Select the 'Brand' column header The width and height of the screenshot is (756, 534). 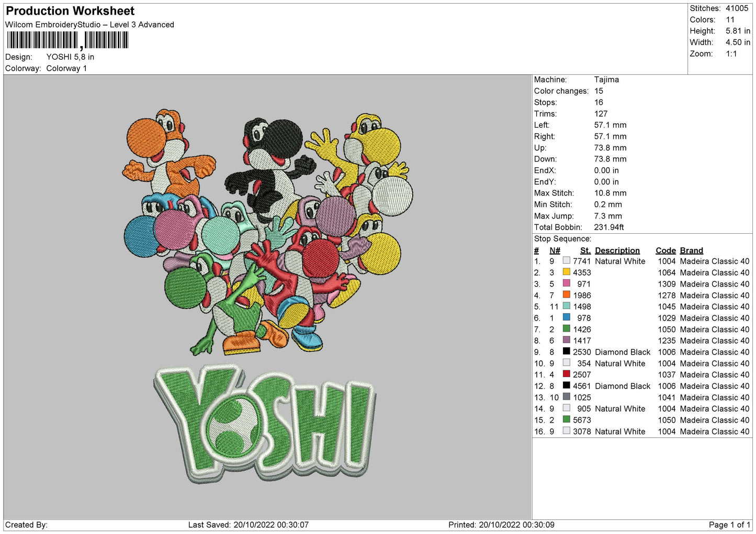pyautogui.click(x=691, y=251)
